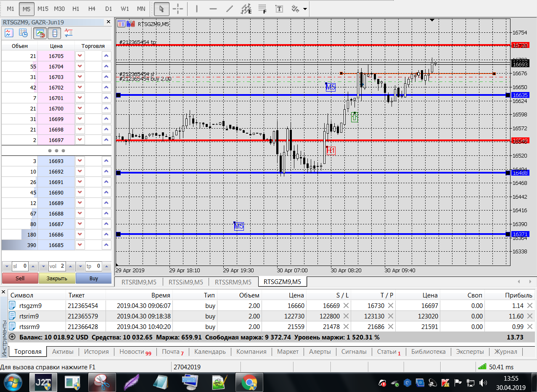Switch to the RTSRIM9,M5 chart tab
This screenshot has width=537, height=392.
click(x=139, y=282)
